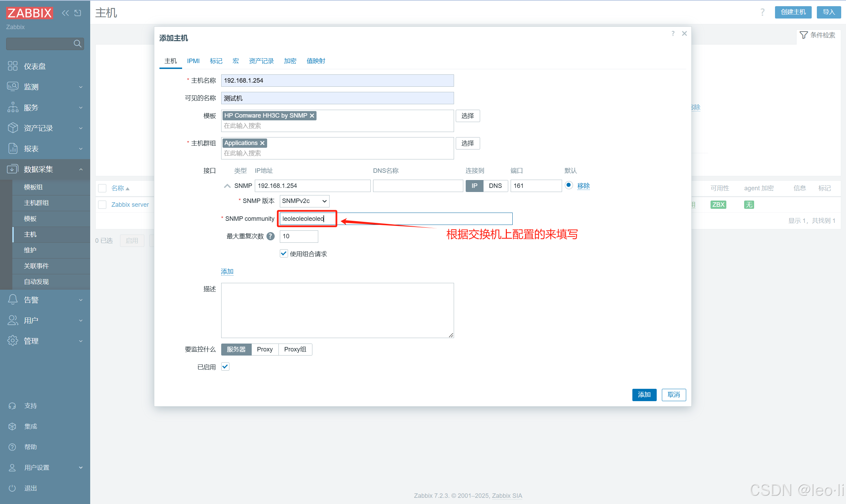Click inside the description text area
Viewport: 846px width, 504px height.
pos(337,310)
